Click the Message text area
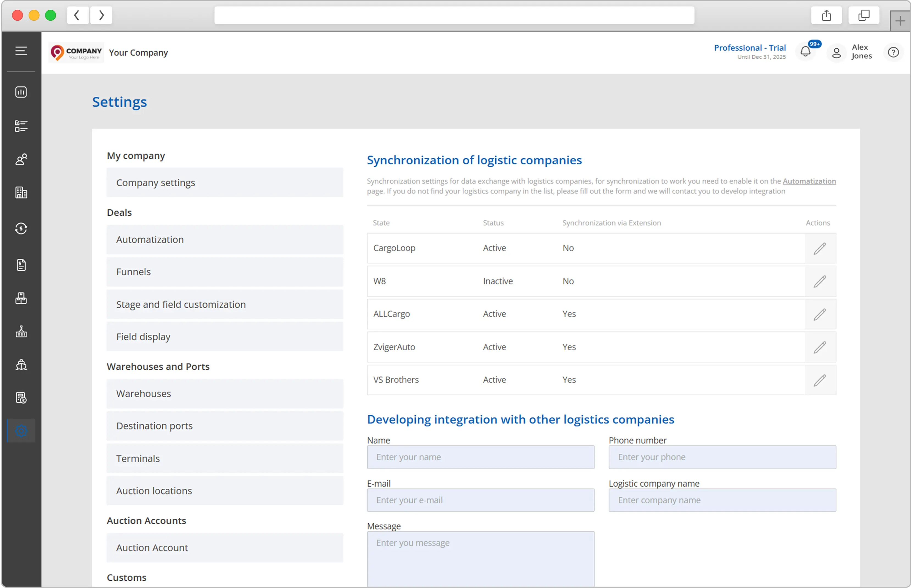911x588 pixels. [481, 559]
